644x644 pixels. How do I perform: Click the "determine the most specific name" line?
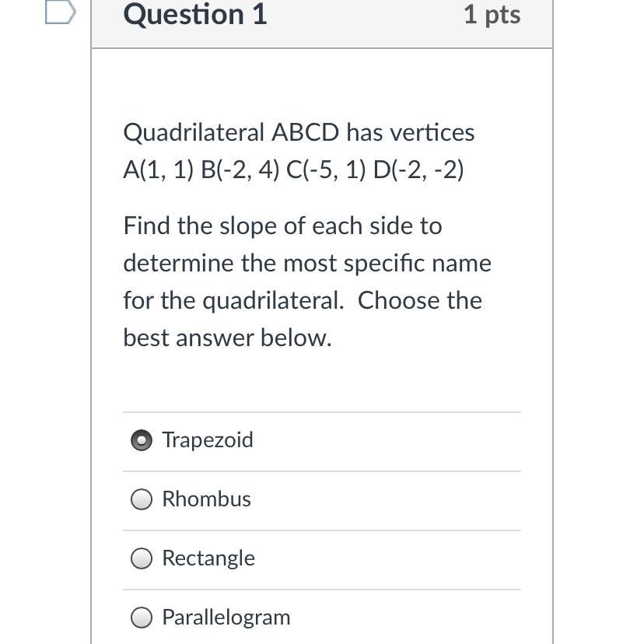(307, 264)
